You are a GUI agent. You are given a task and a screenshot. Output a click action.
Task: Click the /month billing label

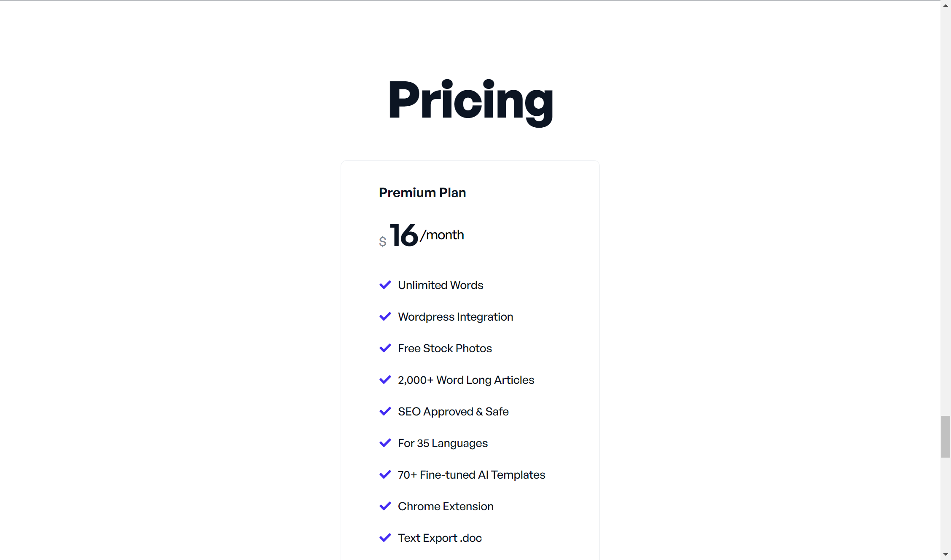coord(442,235)
